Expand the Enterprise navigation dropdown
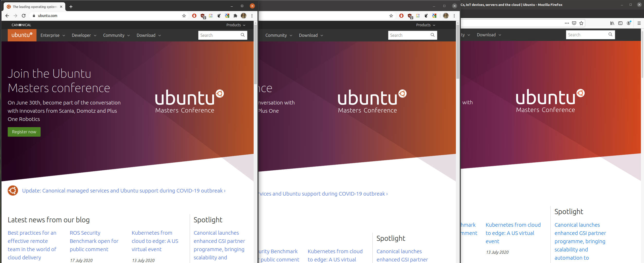 [52, 35]
